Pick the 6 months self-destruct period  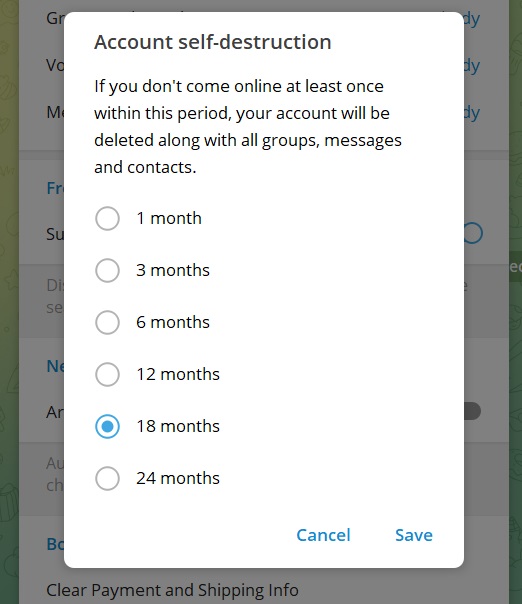click(x=107, y=322)
